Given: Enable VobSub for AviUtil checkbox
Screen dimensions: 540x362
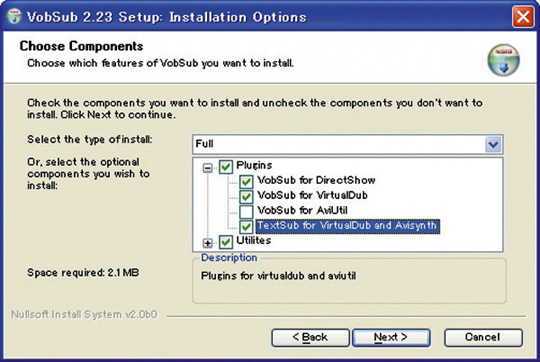Looking at the screenshot, I should [x=246, y=211].
